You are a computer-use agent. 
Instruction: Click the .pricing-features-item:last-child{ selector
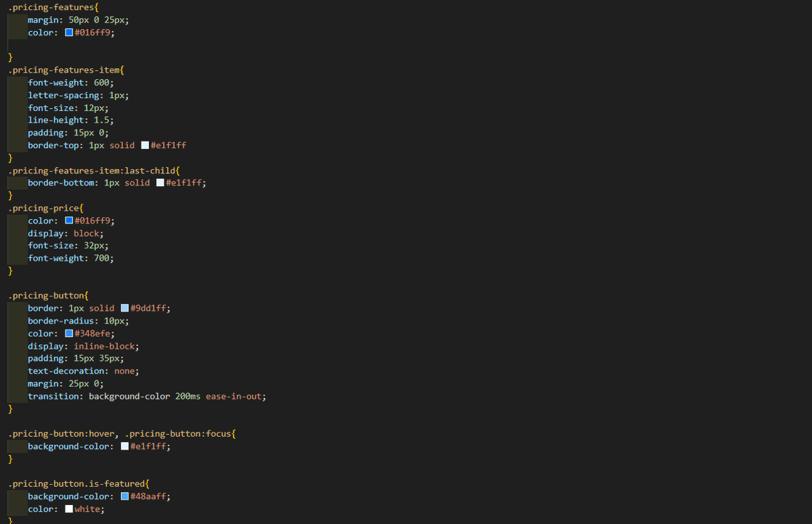pyautogui.click(x=94, y=171)
